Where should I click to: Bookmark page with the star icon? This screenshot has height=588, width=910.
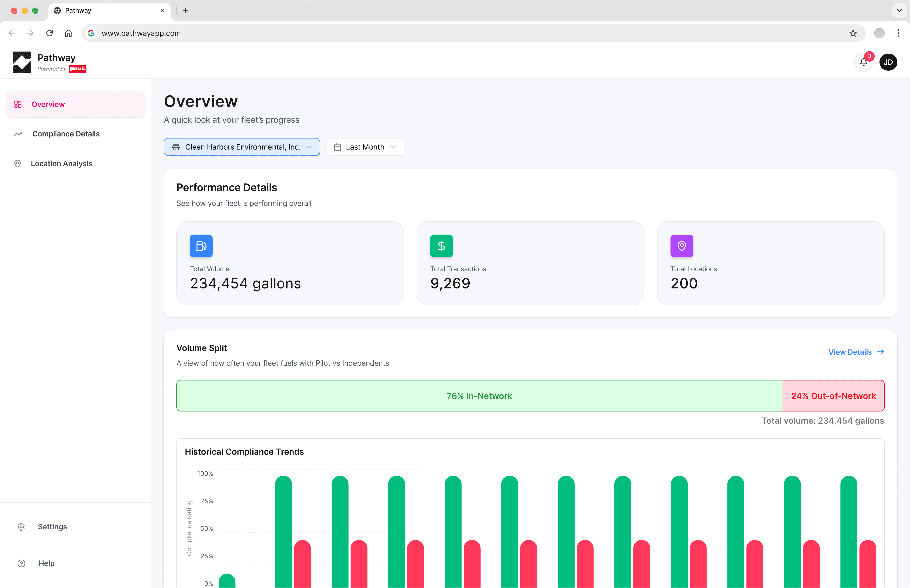coord(853,33)
